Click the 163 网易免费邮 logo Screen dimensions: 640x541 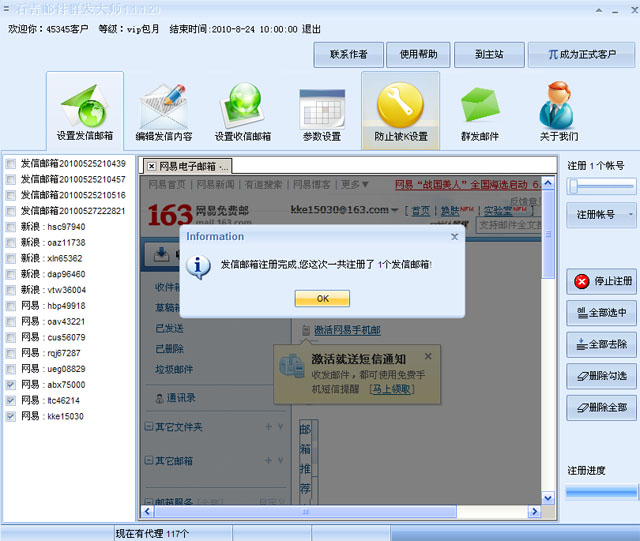click(198, 214)
